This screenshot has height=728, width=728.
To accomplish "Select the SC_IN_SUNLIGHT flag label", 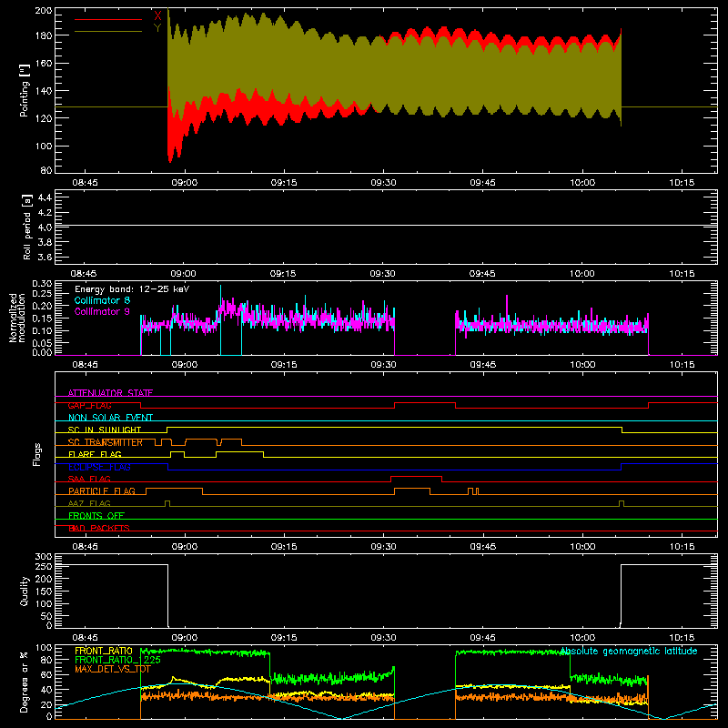I will coord(105,430).
